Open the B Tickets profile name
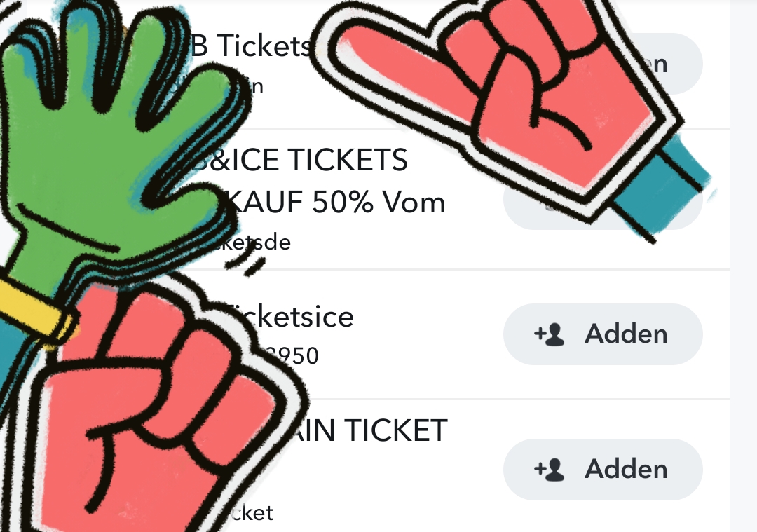Screen dimensions: 757x532 251,46
